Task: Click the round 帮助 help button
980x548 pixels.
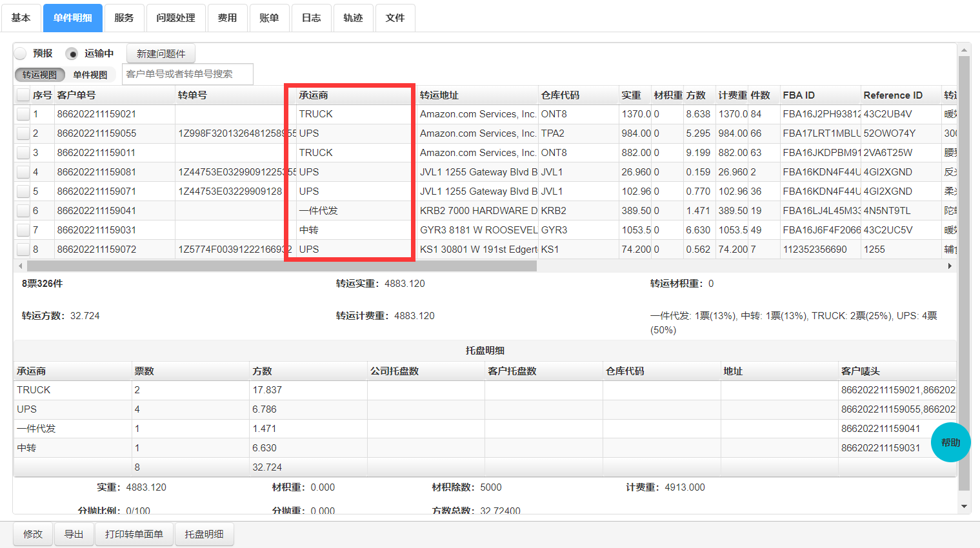Action: [x=950, y=442]
